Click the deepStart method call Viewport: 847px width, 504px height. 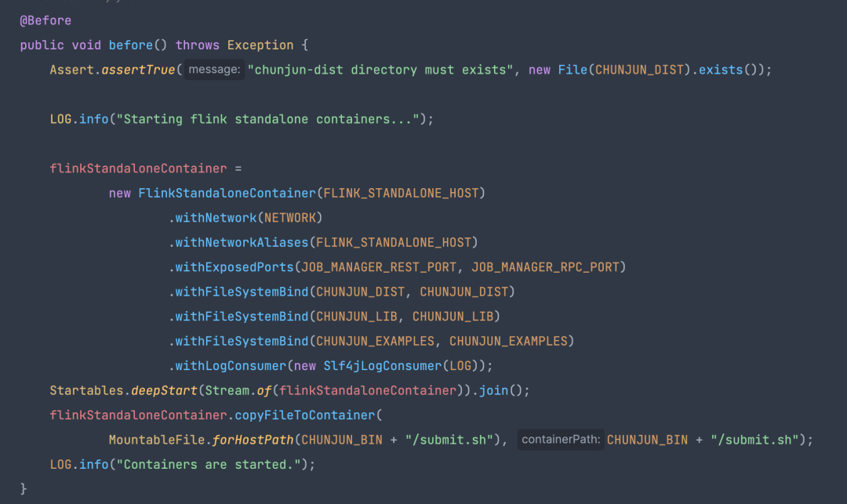pyautogui.click(x=164, y=390)
